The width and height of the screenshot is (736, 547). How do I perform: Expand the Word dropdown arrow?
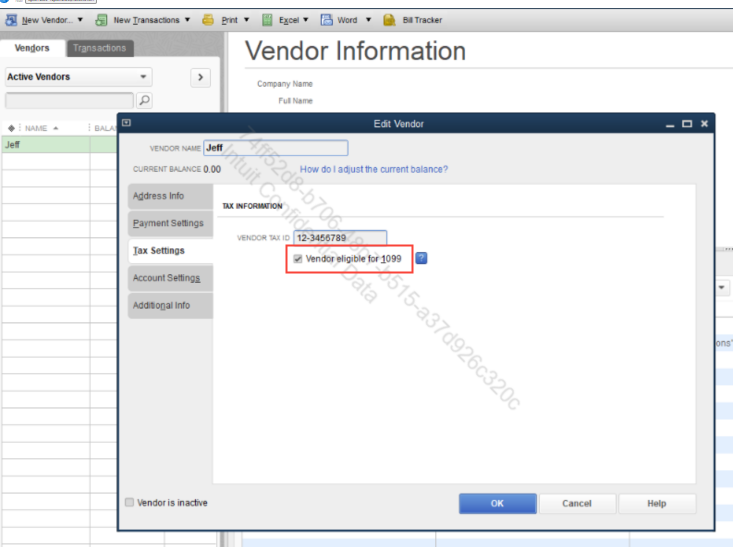pos(368,20)
